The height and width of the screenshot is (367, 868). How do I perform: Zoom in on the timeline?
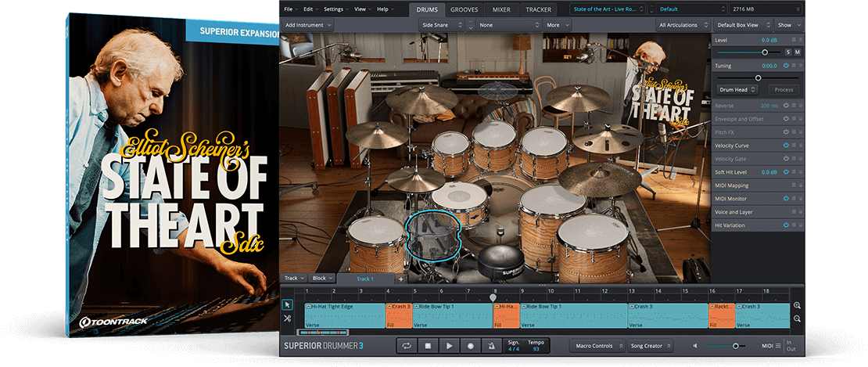pos(797,305)
